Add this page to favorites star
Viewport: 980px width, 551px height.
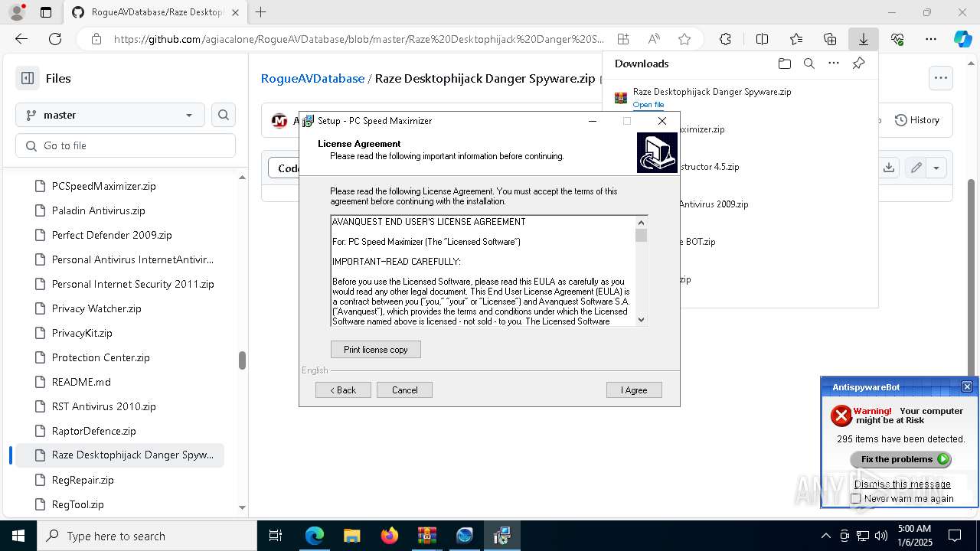[684, 39]
